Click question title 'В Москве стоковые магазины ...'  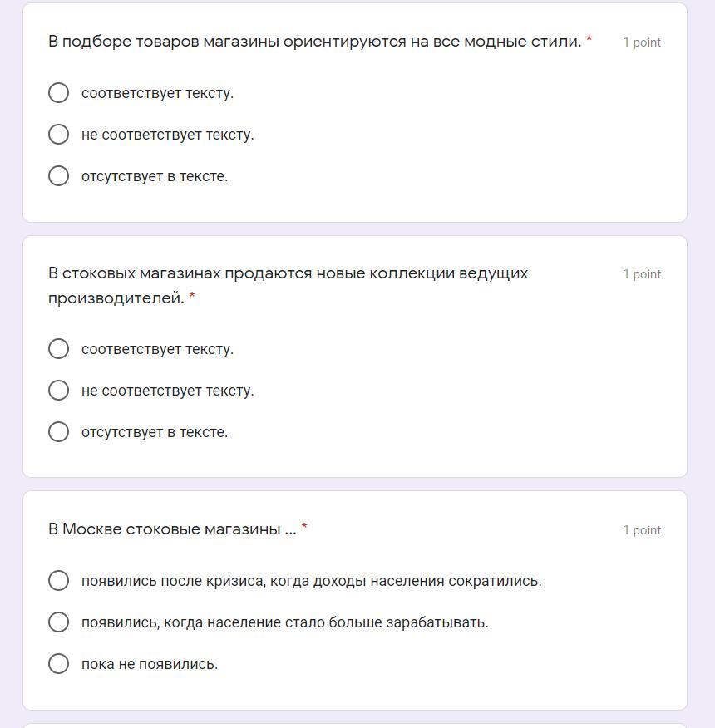click(172, 529)
